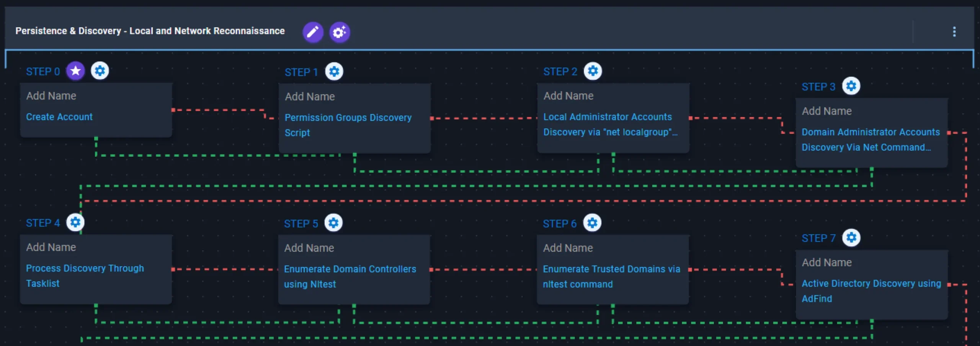Viewport: 980px width, 346px height.
Task: Click the purple star icon on Step 0
Action: tap(75, 71)
